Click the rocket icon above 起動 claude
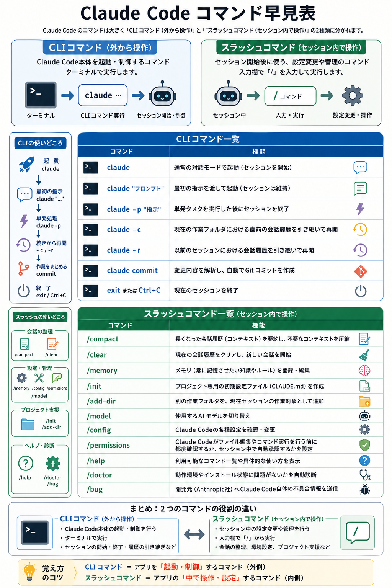Image resolution: width=392 pixels, height=588 pixels. point(26,165)
